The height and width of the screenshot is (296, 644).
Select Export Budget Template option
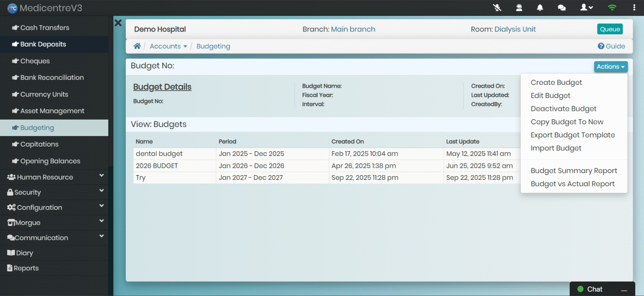point(572,135)
